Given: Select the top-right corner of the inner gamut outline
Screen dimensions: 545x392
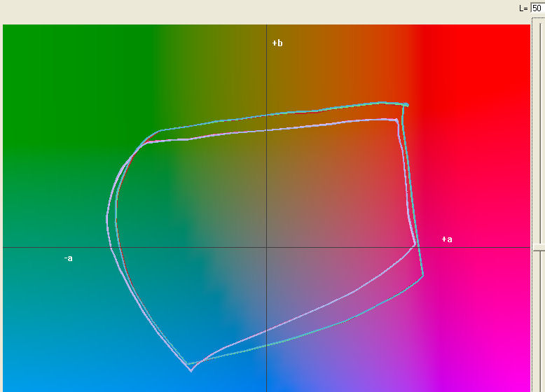Looking at the screenshot, I should (x=396, y=121).
